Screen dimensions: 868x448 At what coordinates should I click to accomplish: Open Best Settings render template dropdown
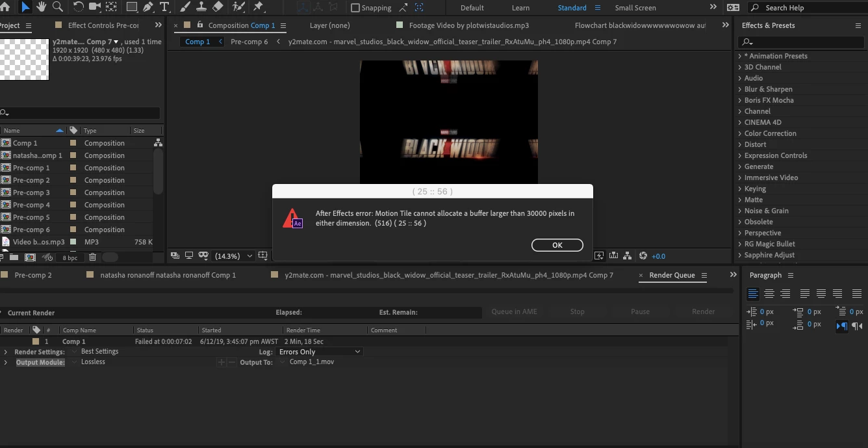[x=75, y=352]
